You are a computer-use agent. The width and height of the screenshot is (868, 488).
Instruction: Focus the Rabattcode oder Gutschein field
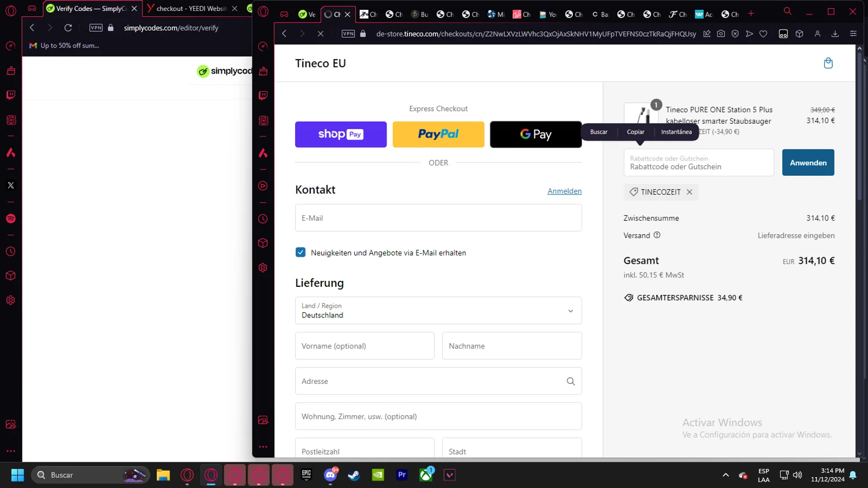[x=698, y=162]
